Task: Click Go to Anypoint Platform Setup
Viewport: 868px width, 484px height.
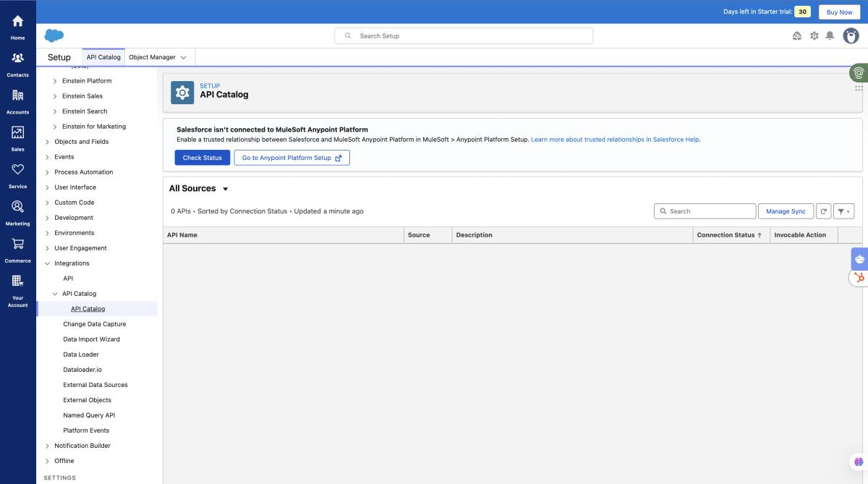Action: [x=292, y=158]
